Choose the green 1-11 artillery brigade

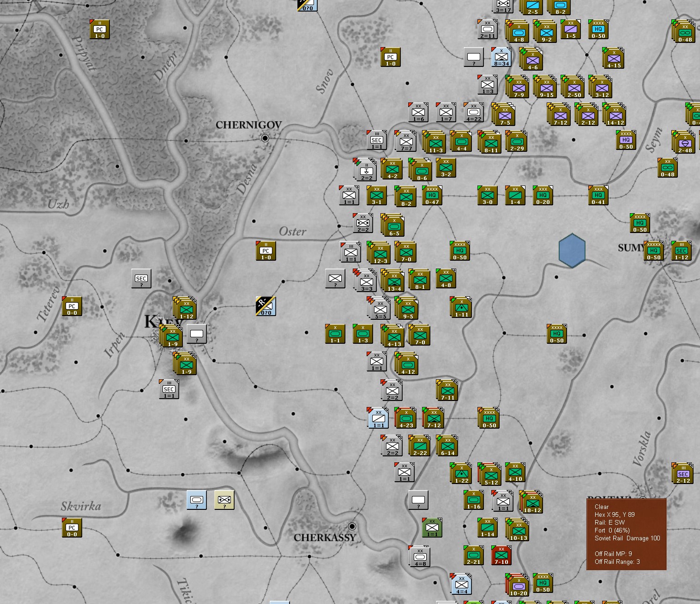click(461, 308)
